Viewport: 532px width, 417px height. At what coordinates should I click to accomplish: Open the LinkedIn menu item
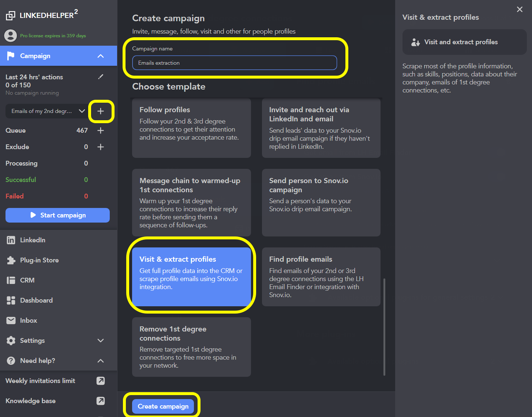click(59, 240)
